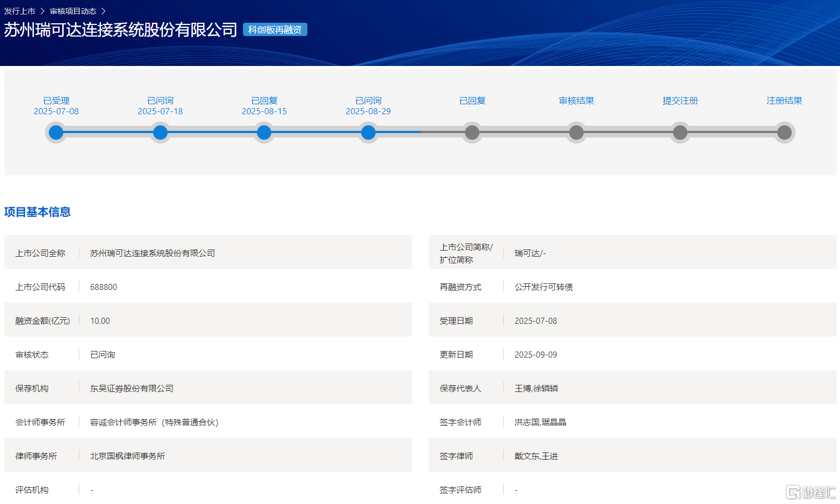Click the 受理日期 value 2025-07-08

[535, 320]
